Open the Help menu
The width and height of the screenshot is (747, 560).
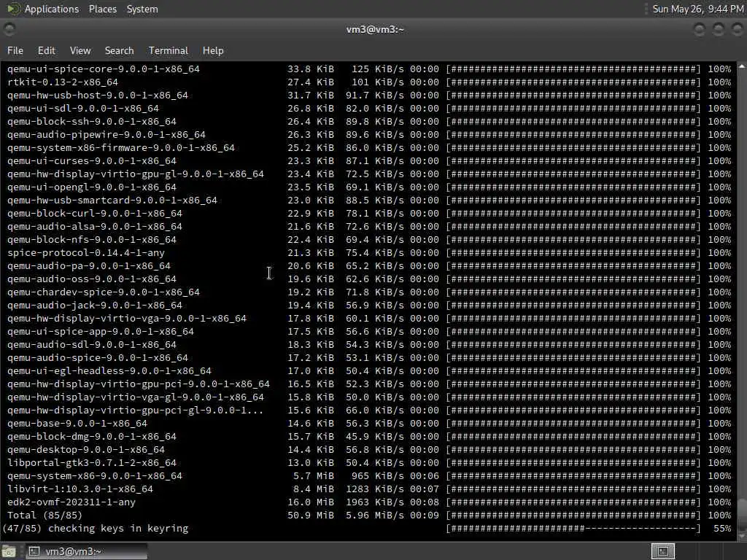(x=213, y=50)
